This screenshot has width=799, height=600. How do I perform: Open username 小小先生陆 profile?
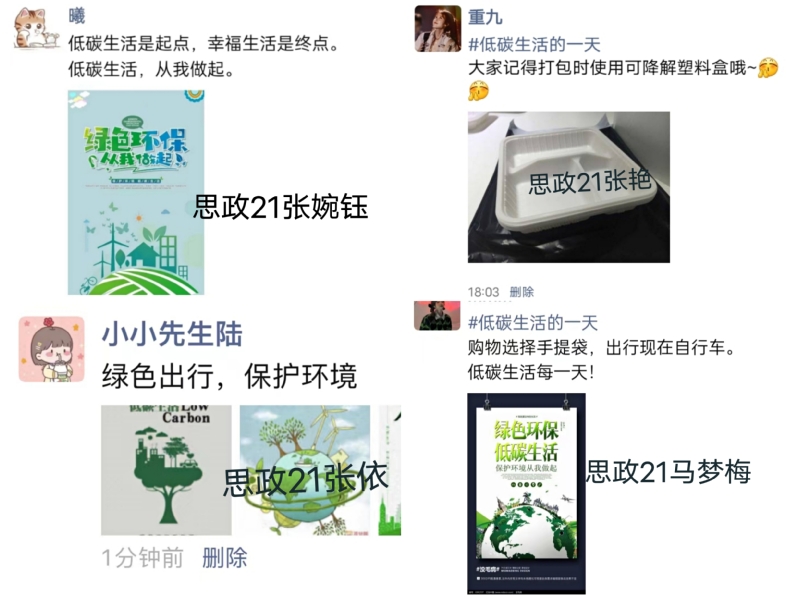(x=172, y=334)
